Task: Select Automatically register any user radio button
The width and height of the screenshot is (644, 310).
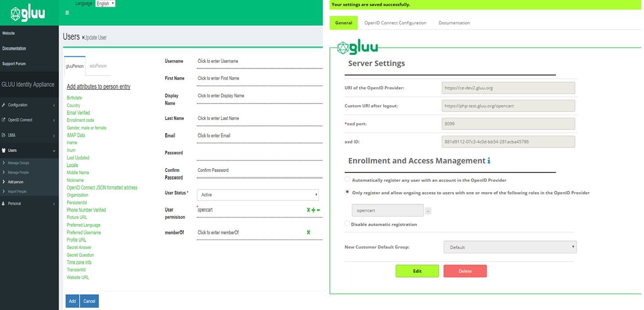Action: click(347, 180)
